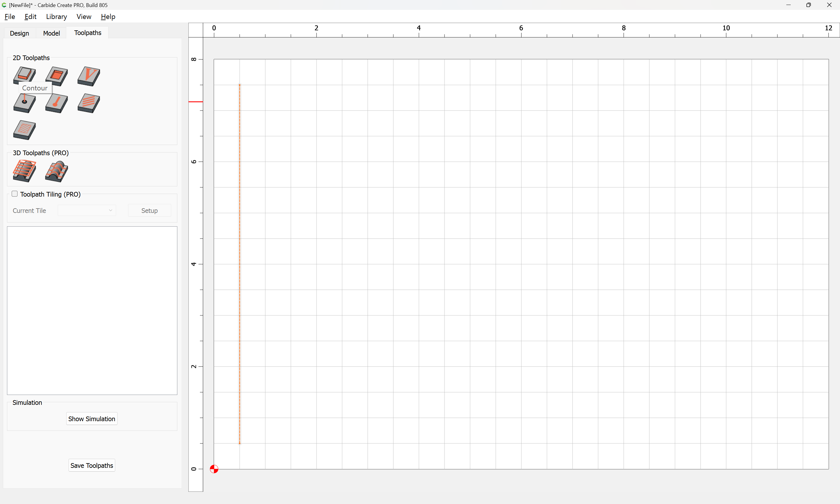Click the Carbide Create app icon in title bar
Screen dimensions: 840x504
(4, 5)
